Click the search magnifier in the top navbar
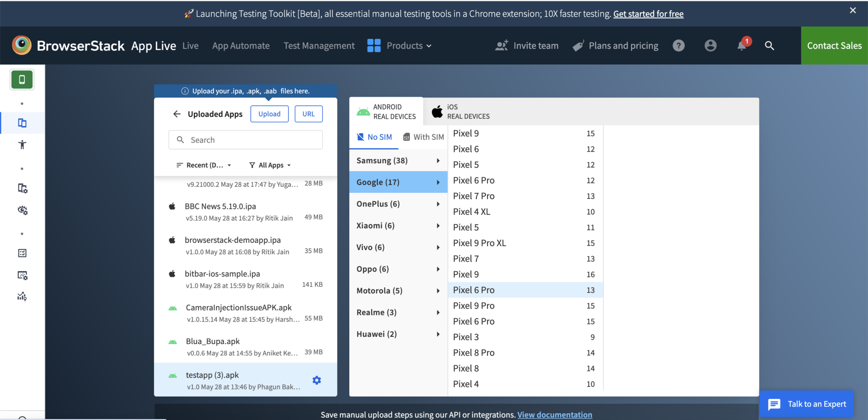This screenshot has height=420, width=868. [x=770, y=45]
